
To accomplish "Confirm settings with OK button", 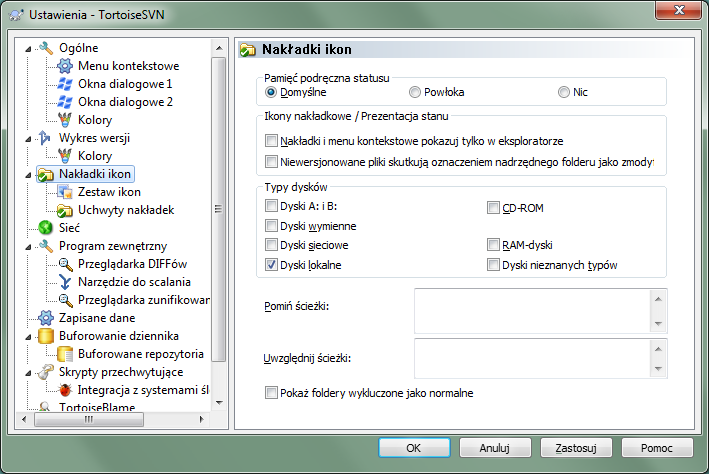I will 414,448.
